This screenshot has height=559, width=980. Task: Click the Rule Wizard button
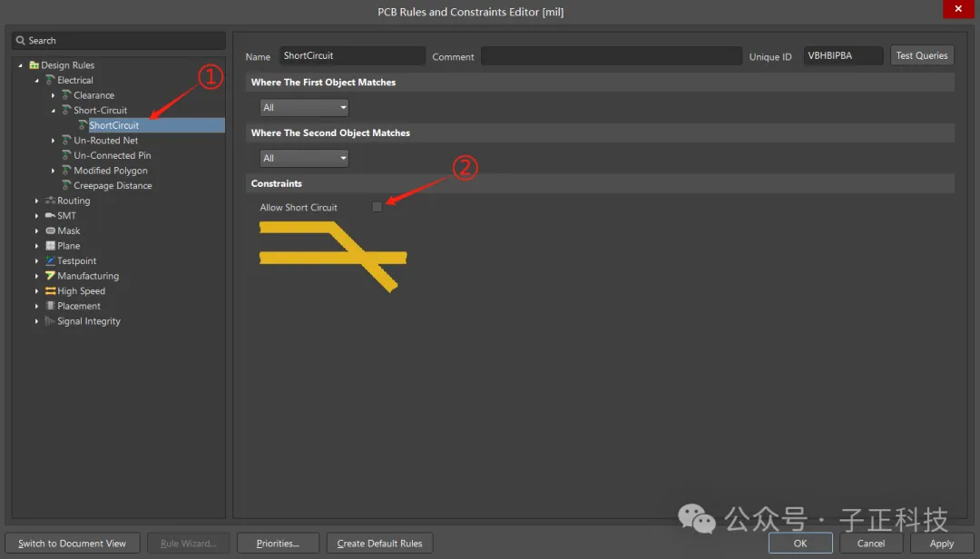[188, 544]
